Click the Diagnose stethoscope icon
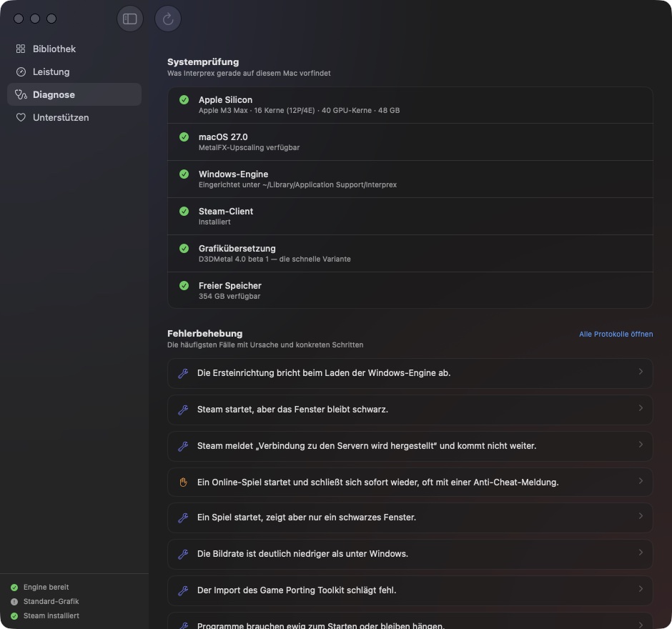Image resolution: width=672 pixels, height=629 pixels. point(21,94)
